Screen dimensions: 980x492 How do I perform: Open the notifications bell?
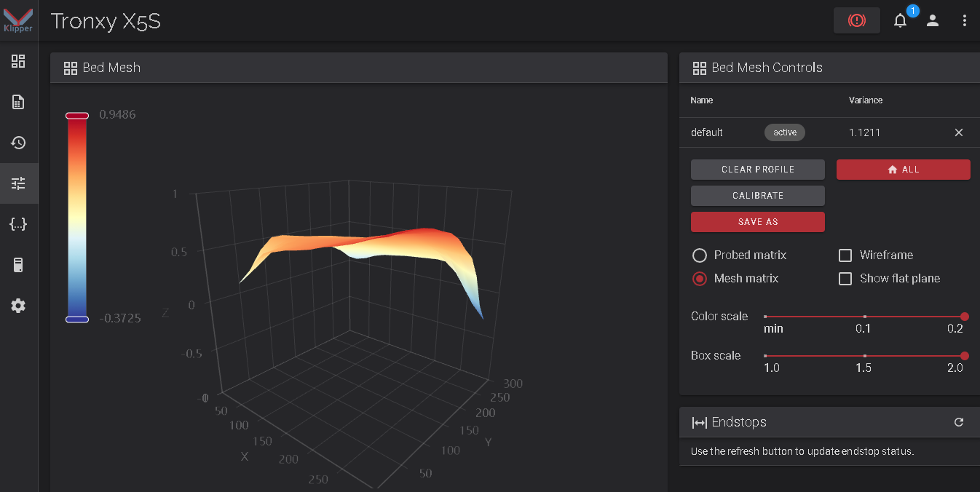(x=901, y=20)
